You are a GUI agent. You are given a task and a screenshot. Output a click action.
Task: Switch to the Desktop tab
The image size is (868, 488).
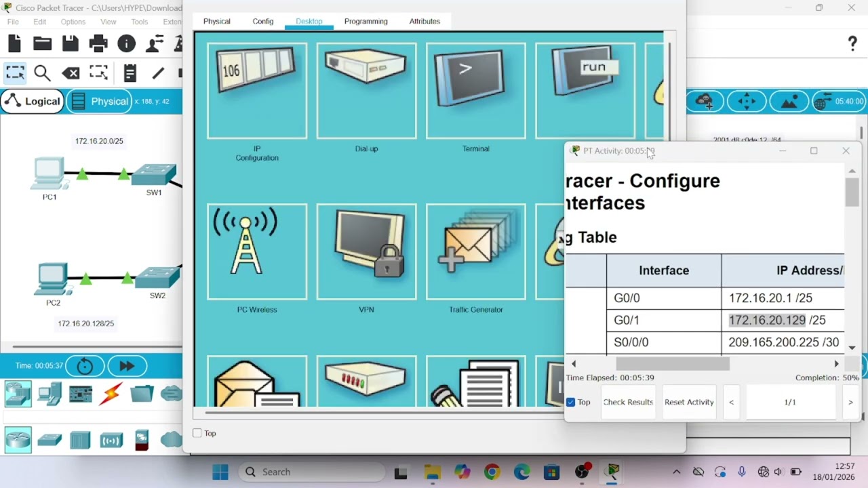click(309, 21)
